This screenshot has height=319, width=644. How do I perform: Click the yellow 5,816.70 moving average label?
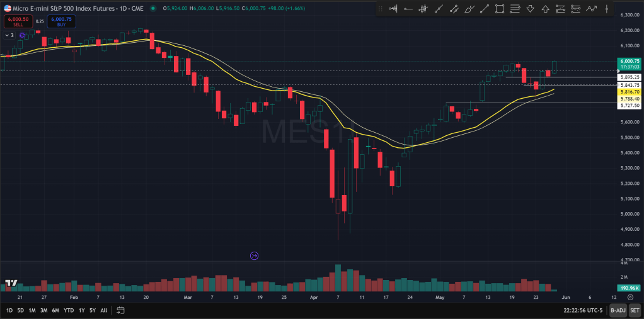[x=630, y=92]
